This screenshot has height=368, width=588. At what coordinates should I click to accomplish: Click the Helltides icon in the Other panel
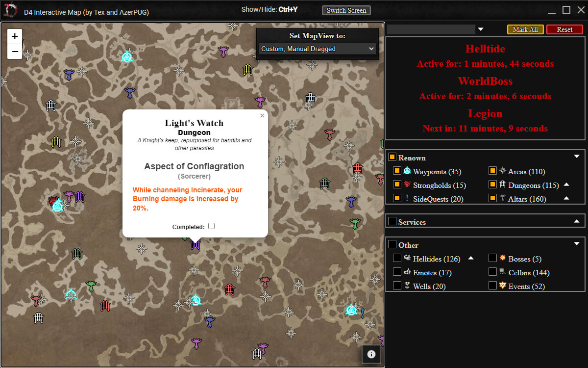coord(408,258)
